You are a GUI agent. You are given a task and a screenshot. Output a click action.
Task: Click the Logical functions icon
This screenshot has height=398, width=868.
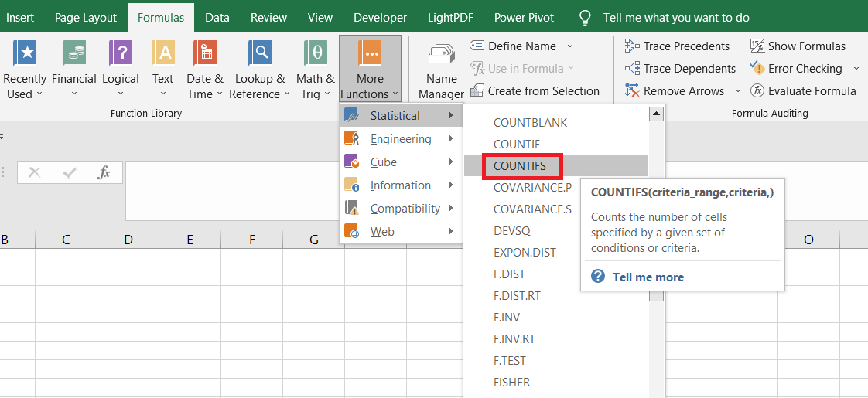(x=121, y=54)
